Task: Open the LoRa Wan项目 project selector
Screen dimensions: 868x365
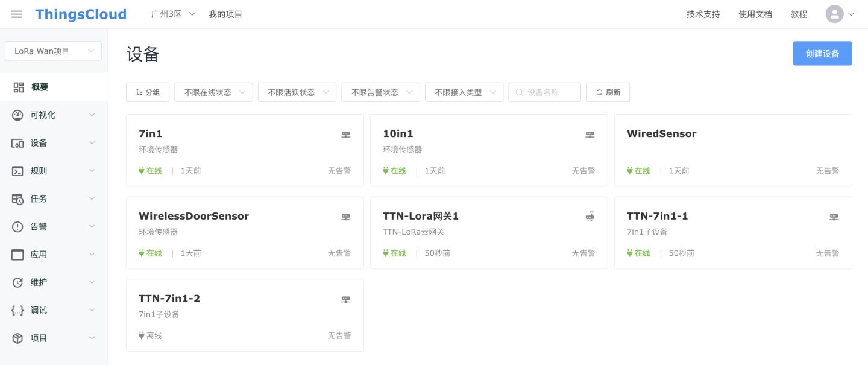Action: pyautogui.click(x=53, y=51)
